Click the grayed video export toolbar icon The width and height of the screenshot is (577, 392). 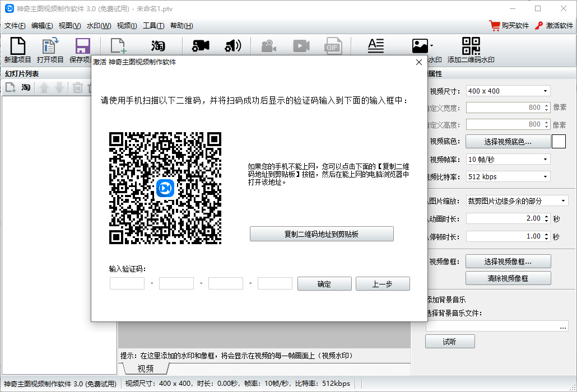coord(301,46)
